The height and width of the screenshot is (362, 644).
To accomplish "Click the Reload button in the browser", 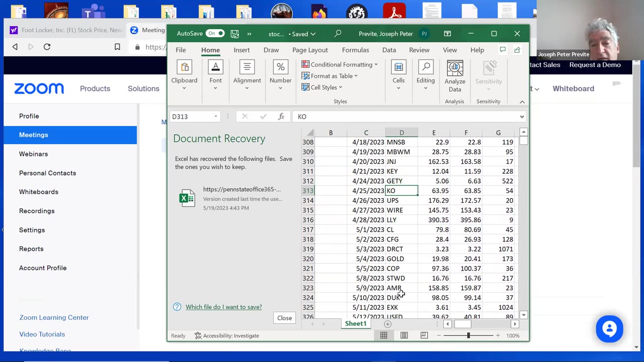I will [47, 47].
